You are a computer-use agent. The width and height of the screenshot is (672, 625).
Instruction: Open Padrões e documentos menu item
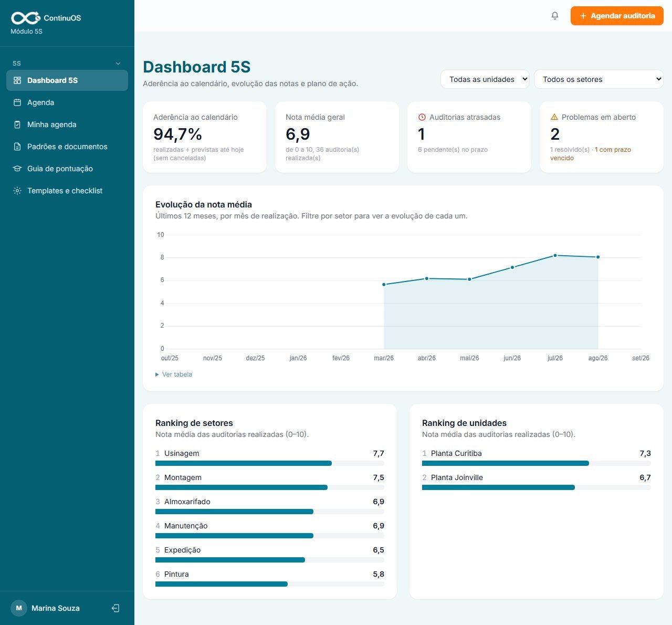(67, 147)
